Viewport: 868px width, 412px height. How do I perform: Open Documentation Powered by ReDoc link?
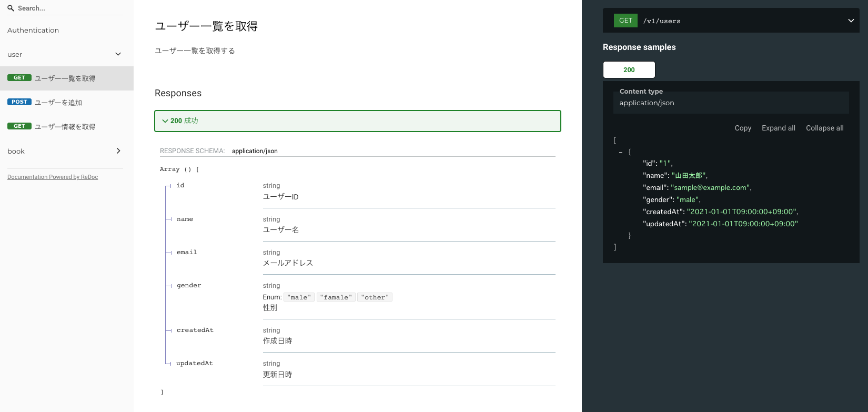tap(53, 177)
